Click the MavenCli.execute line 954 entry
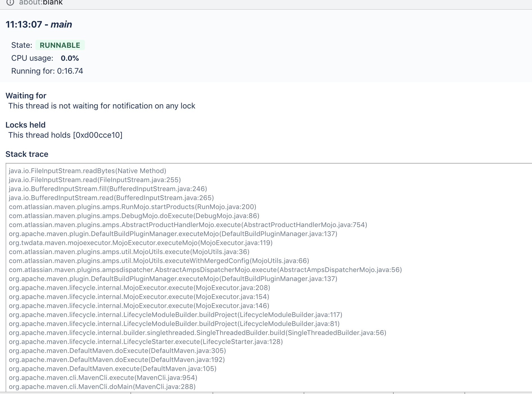Screen dimensions: 532x394 (x=103, y=378)
